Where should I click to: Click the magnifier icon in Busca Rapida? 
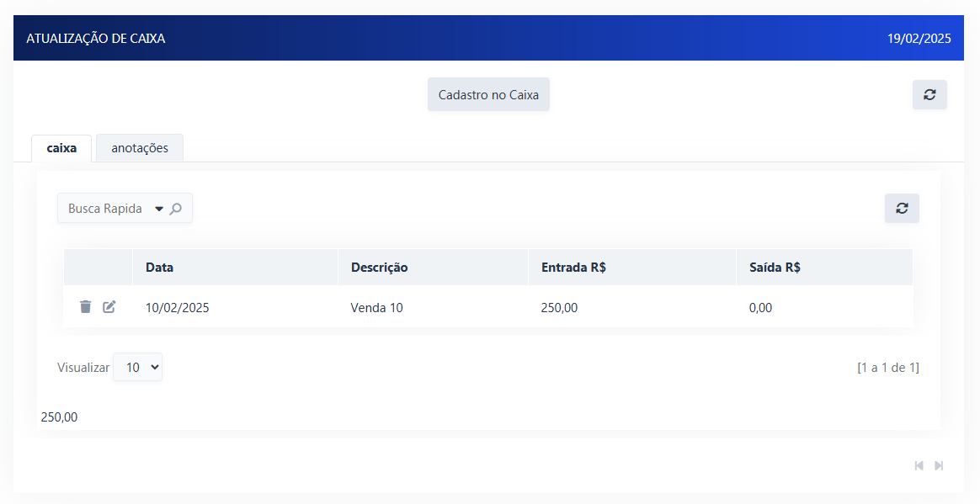(x=176, y=209)
